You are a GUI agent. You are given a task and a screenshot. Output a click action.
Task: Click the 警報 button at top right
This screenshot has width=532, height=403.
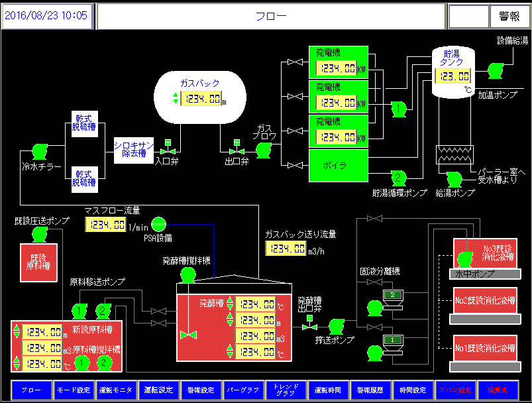point(509,16)
